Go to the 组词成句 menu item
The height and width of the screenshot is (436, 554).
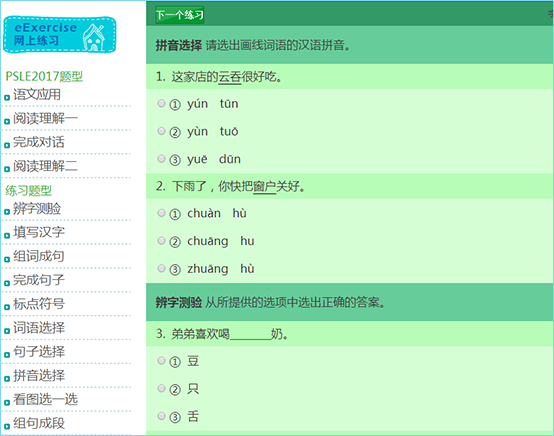39,256
